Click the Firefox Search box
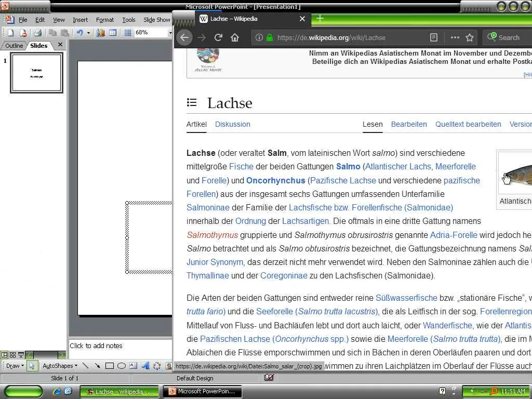 coord(508,37)
